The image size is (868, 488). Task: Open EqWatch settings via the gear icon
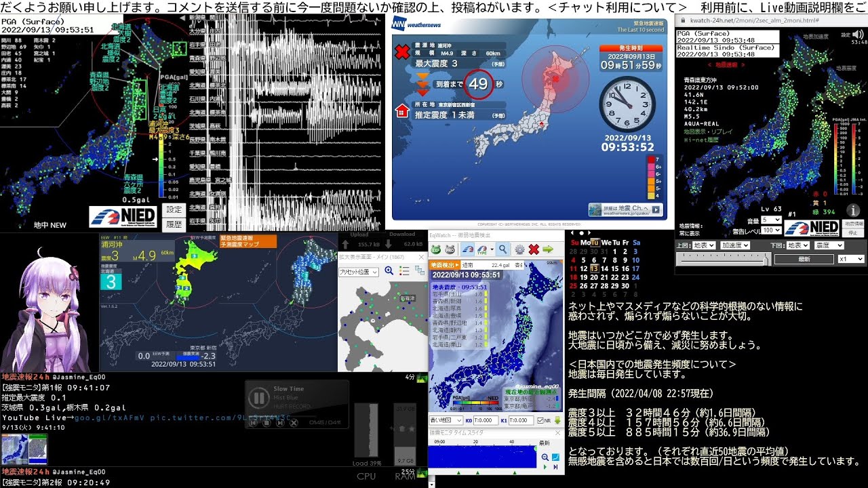click(x=519, y=249)
